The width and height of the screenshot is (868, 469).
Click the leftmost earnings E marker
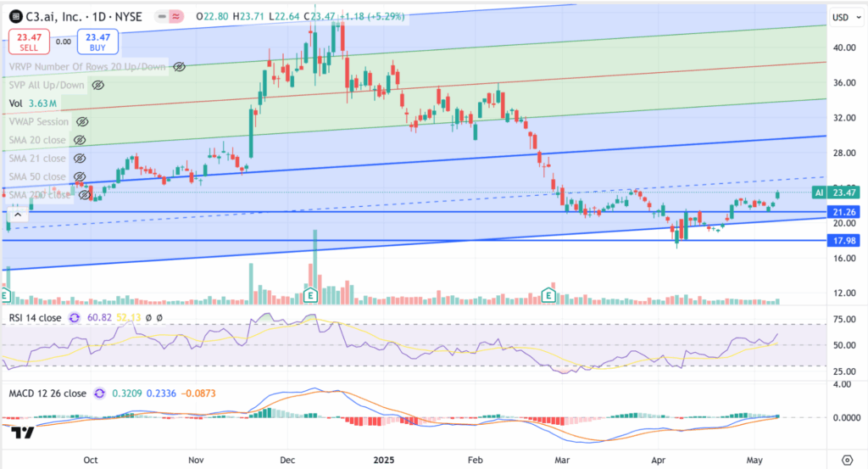[x=5, y=295]
